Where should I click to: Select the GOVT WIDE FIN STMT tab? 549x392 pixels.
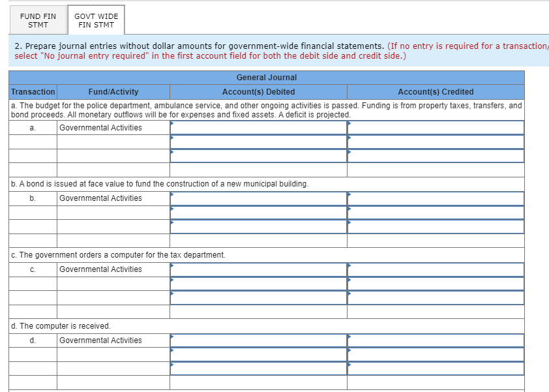coord(96,20)
